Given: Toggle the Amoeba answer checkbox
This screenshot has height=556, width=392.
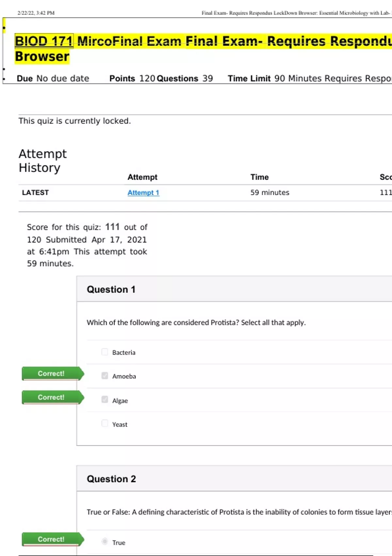Looking at the screenshot, I should 105,376.
